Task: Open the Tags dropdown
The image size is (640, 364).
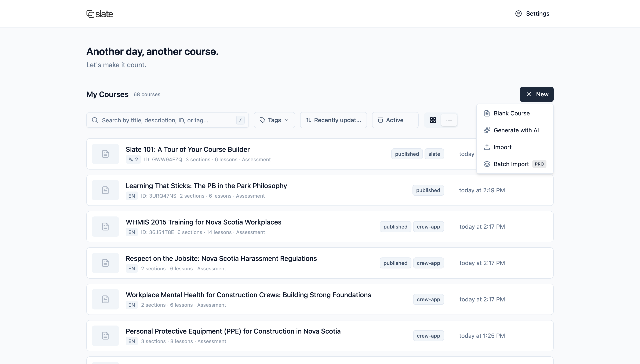Action: [274, 120]
